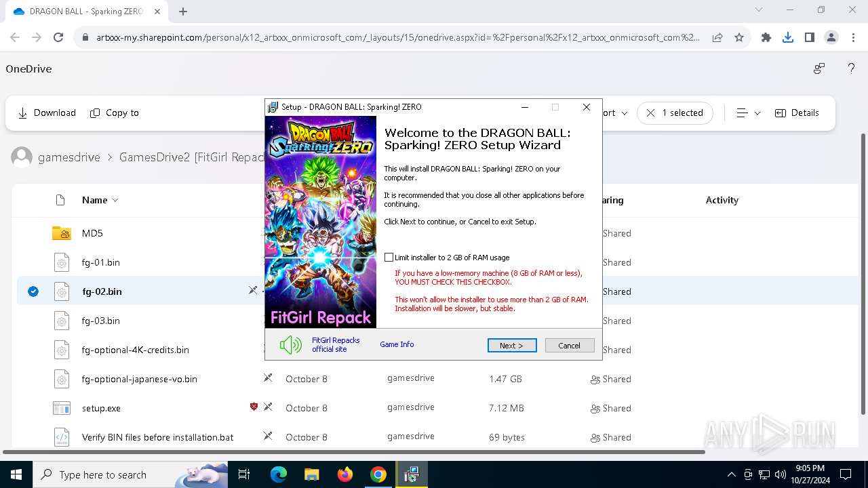Image resolution: width=868 pixels, height=488 pixels.
Task: Switch to Chrome on the taskbar
Action: (378, 474)
